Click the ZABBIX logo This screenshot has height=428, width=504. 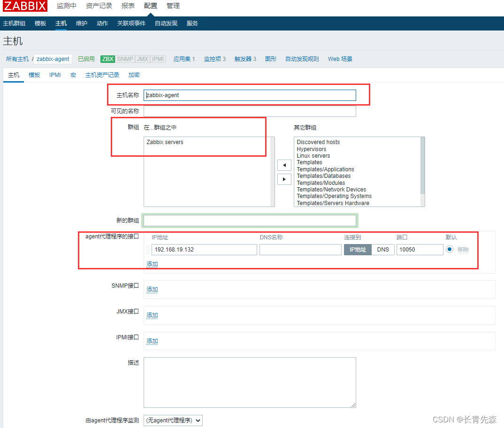tap(25, 6)
